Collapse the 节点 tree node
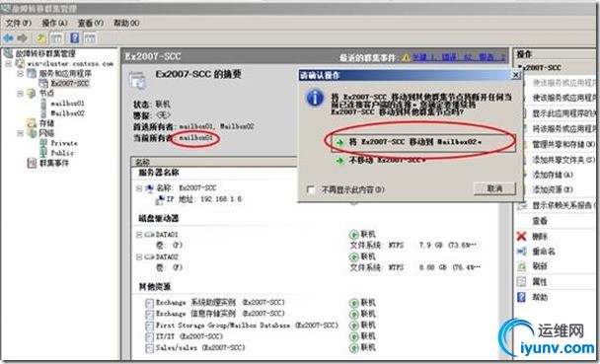 pyautogui.click(x=21, y=94)
